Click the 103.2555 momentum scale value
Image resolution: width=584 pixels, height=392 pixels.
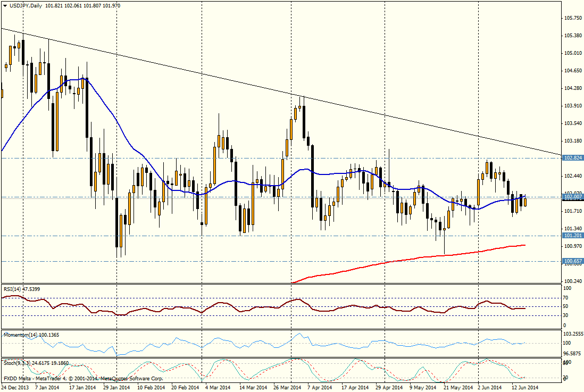pyautogui.click(x=573, y=334)
